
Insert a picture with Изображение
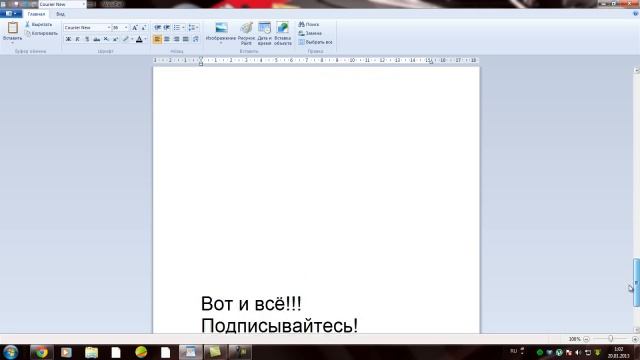221,31
